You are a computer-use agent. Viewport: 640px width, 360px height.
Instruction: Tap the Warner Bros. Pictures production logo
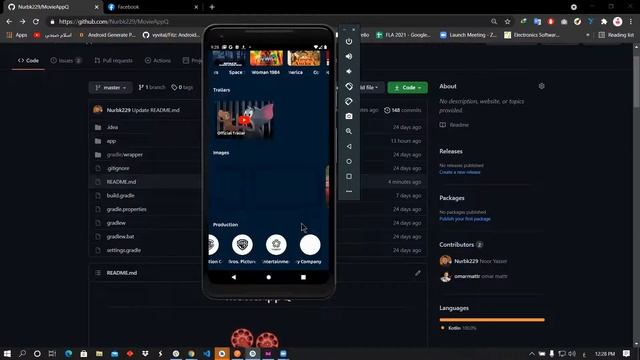pyautogui.click(x=242, y=245)
